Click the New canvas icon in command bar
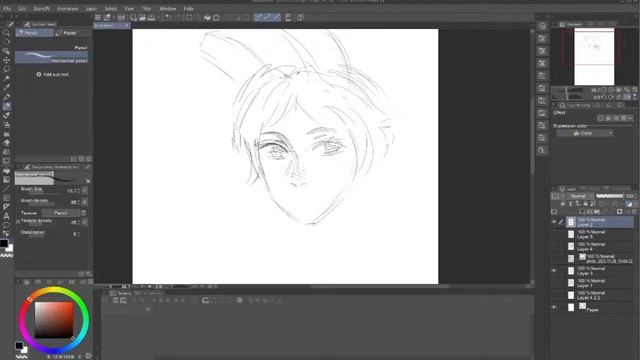The image size is (640, 360). click(133, 18)
